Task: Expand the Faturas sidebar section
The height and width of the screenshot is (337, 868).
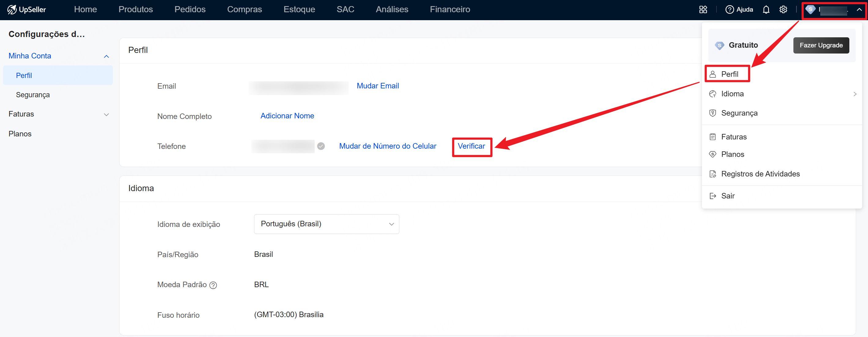Action: (x=106, y=115)
